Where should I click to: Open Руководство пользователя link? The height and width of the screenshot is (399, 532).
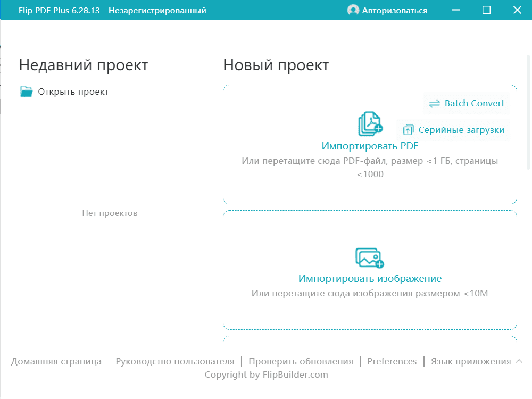tap(175, 361)
